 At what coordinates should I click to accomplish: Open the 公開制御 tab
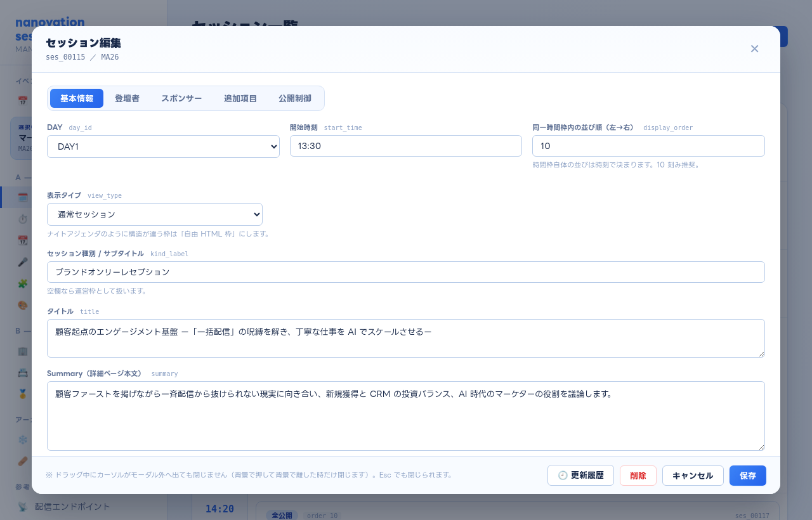pos(295,98)
